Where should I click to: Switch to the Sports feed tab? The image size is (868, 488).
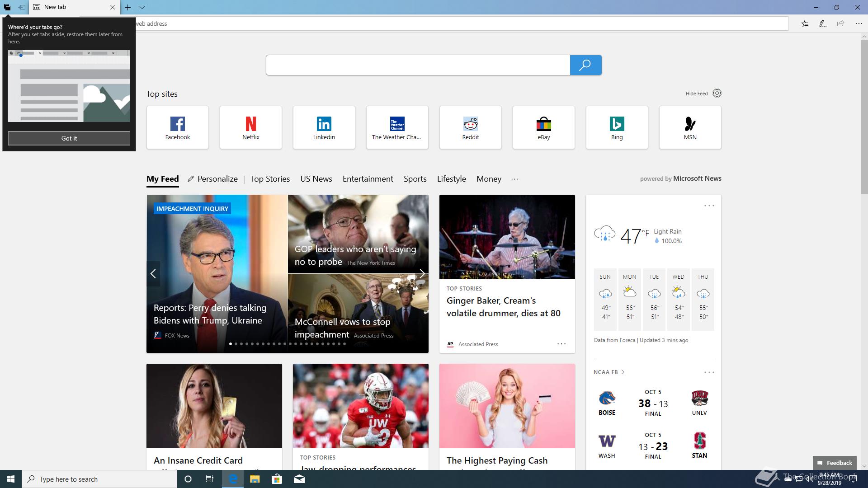(415, 179)
